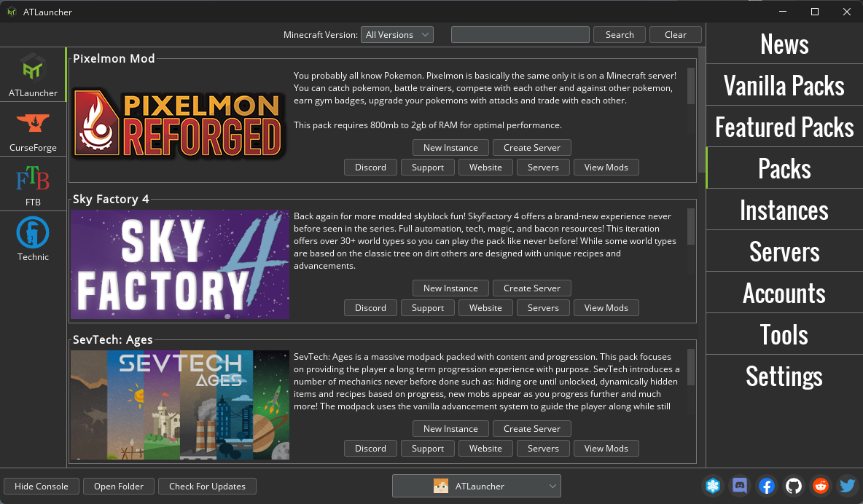Open the Nitrado snowflake icon in footer
863x504 pixels.
[x=713, y=486]
